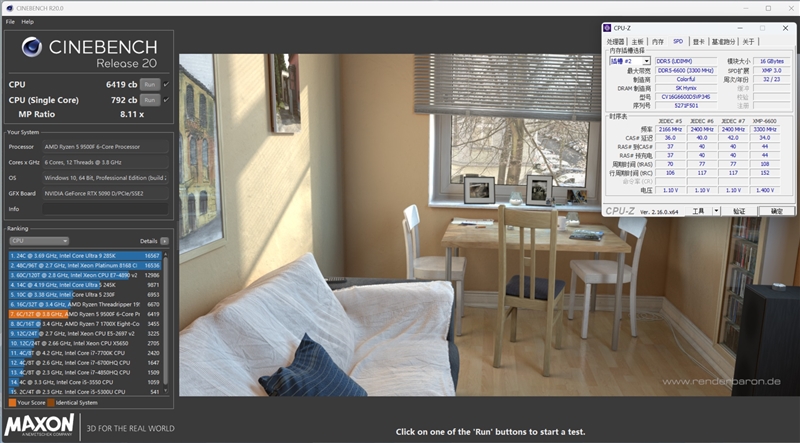Screen dimensions: 800x443
Task: Switch to the SPD tab in CPU-Z
Action: tap(677, 41)
